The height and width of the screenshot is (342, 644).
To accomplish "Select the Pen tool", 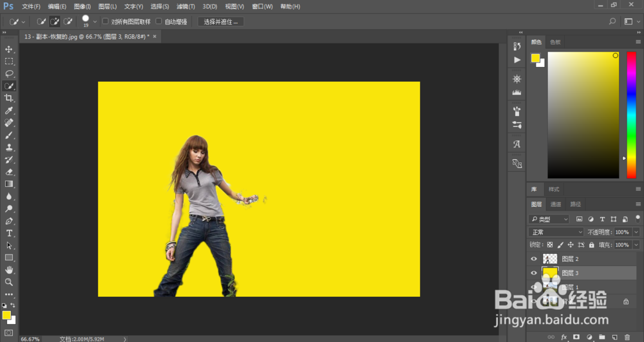I will [9, 221].
